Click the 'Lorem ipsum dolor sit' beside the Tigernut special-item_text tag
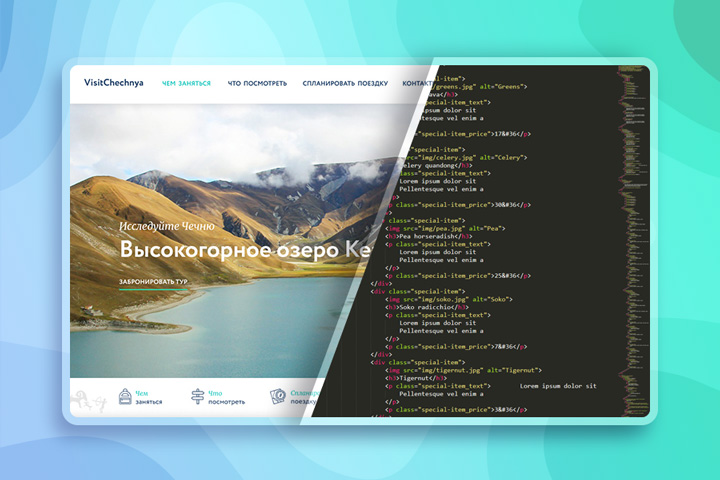The height and width of the screenshot is (480, 720). 558,386
